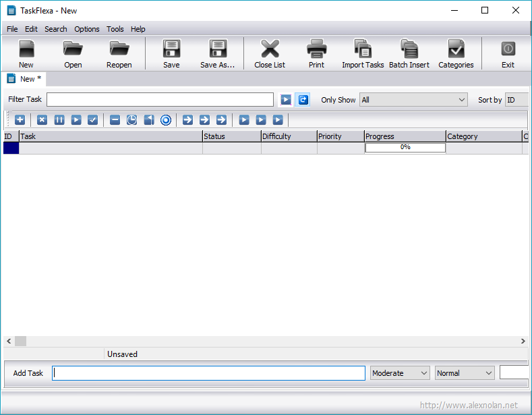The image size is (532, 415).
Task: Open the Options menu
Action: [87, 29]
